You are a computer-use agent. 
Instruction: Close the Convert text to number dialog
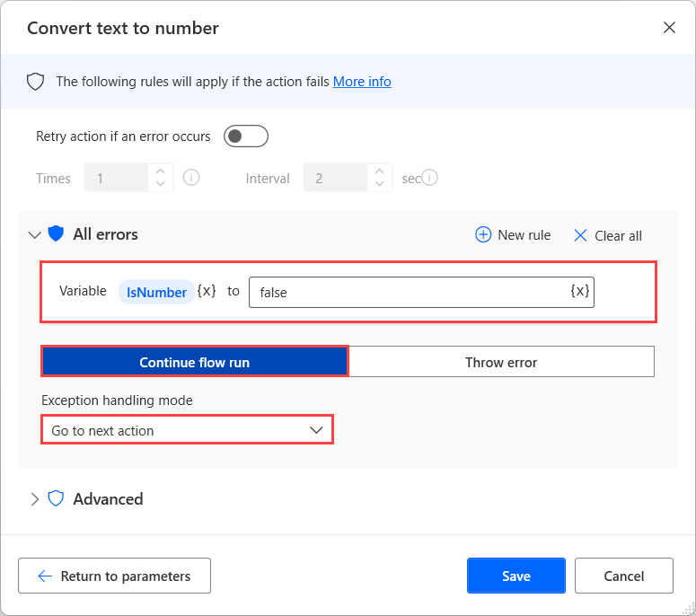coord(669,28)
